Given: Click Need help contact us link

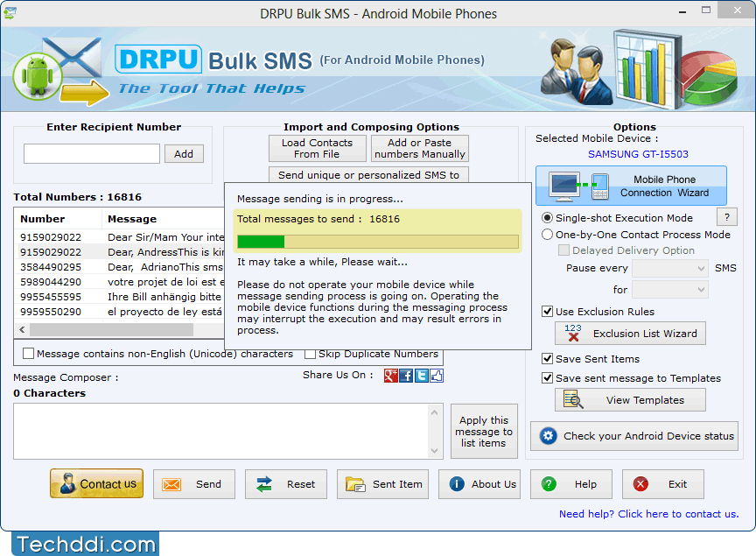Looking at the screenshot, I should click(649, 514).
